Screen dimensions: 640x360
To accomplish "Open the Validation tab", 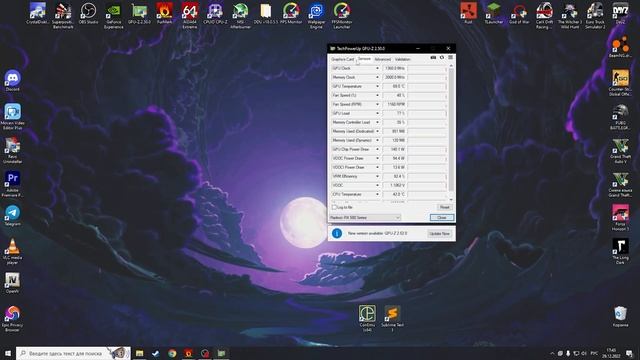I will (x=403, y=60).
